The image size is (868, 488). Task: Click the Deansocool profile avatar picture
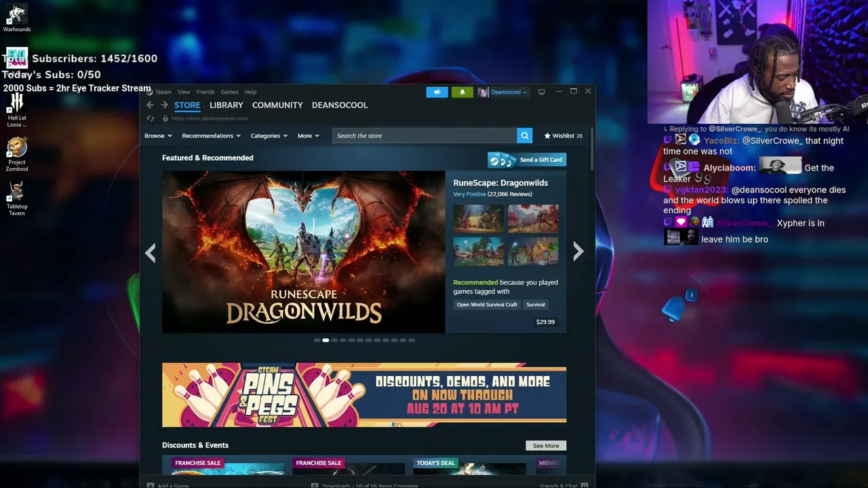point(483,92)
